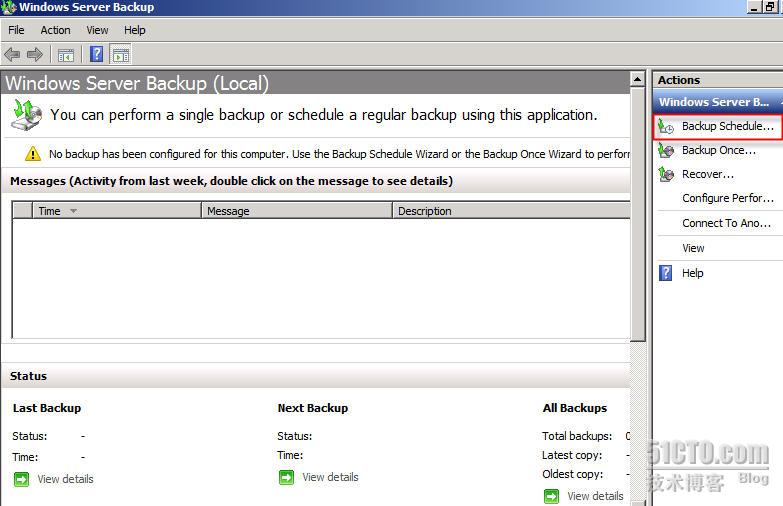Restore down the Windows Server Backup window
This screenshot has width=783, height=506.
coord(770,7)
